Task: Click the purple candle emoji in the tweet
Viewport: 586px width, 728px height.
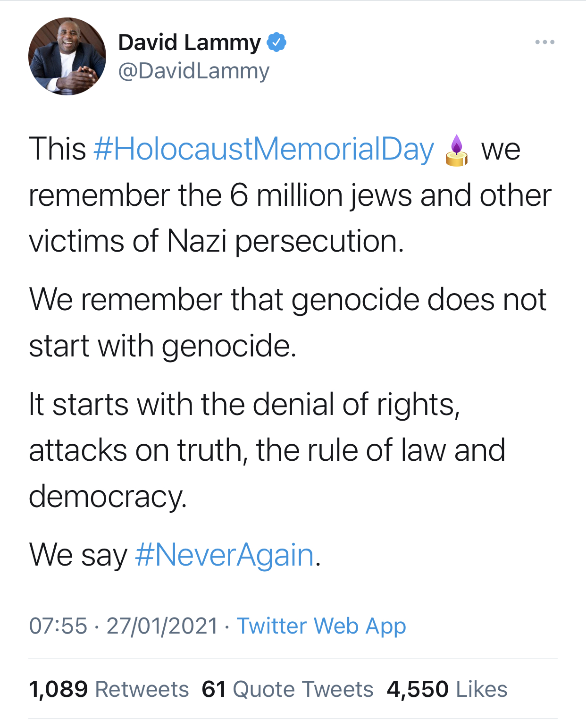Action: [456, 151]
